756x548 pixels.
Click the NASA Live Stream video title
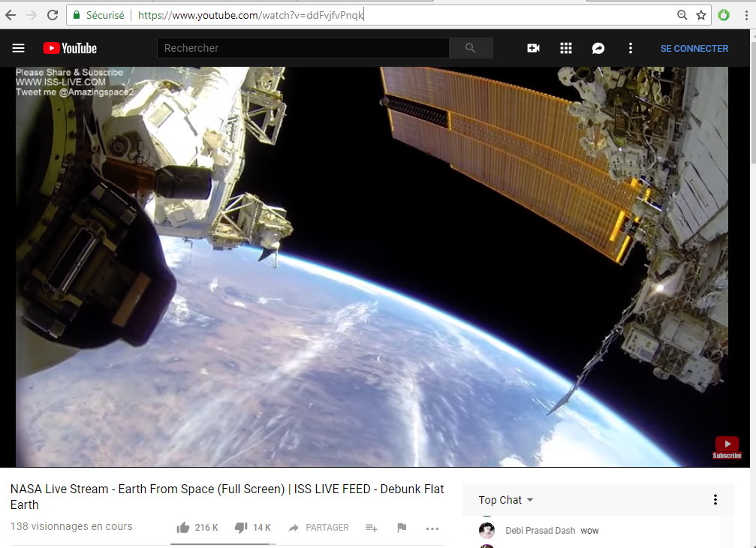(227, 496)
